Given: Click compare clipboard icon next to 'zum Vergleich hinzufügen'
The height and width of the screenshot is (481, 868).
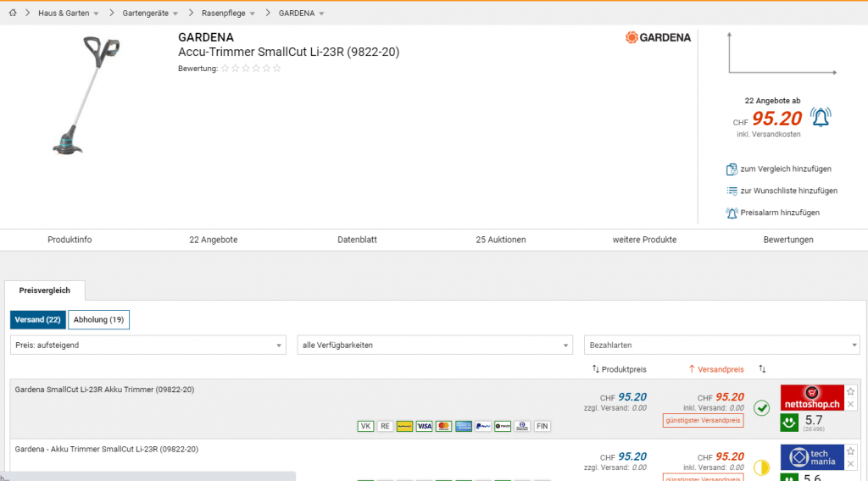Looking at the screenshot, I should click(732, 169).
